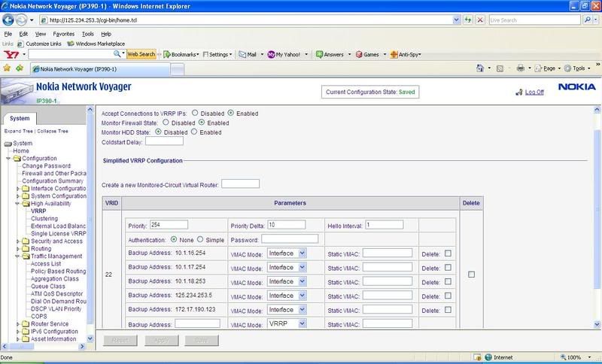The width and height of the screenshot is (602, 364).
Task: Check Delete for backup address 10.1.16.254
Action: [448, 253]
